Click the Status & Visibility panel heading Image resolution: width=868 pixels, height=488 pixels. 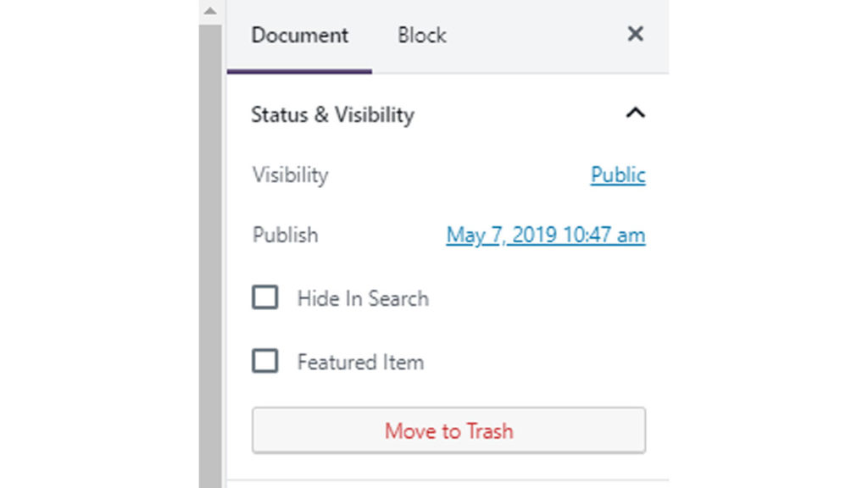click(x=332, y=114)
